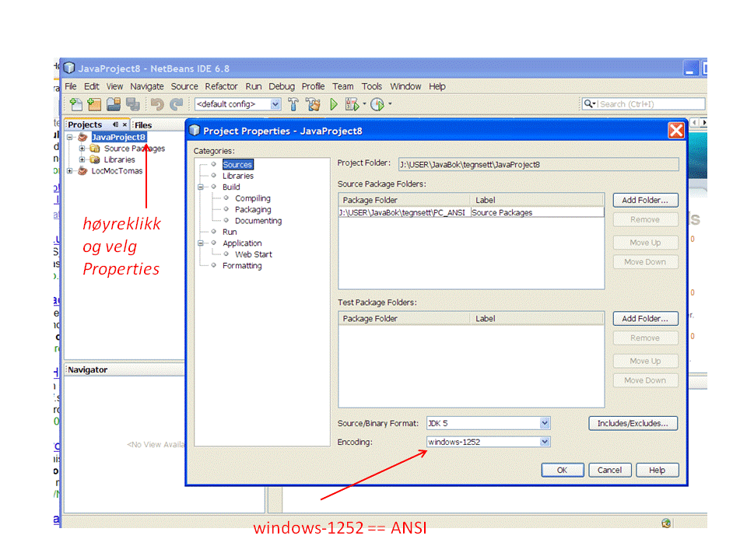Open the Refactor menu
This screenshot has width=747, height=560.
221,86
